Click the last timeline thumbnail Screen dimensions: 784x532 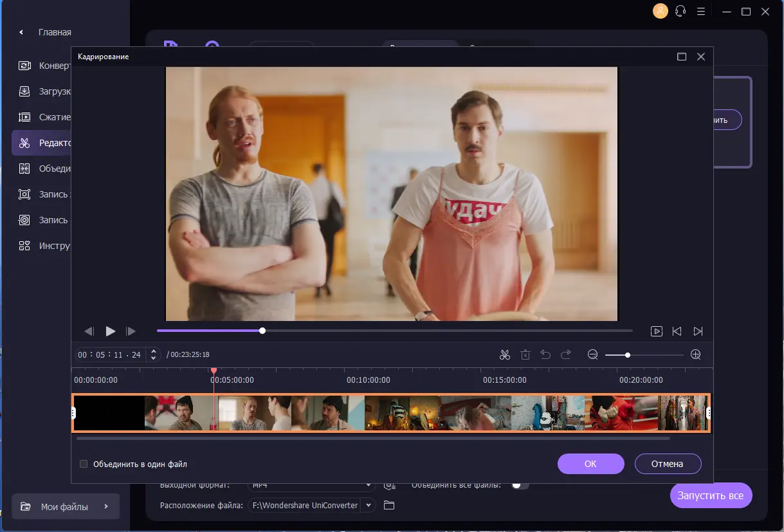pyautogui.click(x=682, y=412)
